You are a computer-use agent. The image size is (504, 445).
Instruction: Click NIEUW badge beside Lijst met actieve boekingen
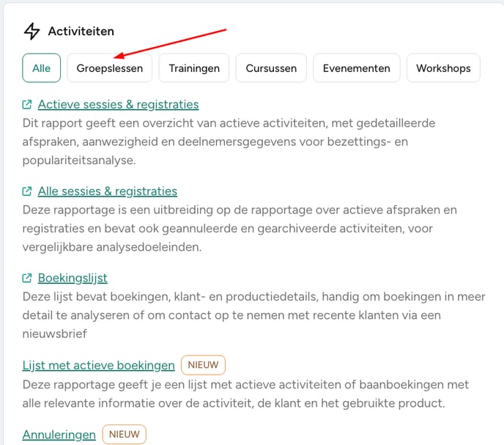click(x=203, y=365)
